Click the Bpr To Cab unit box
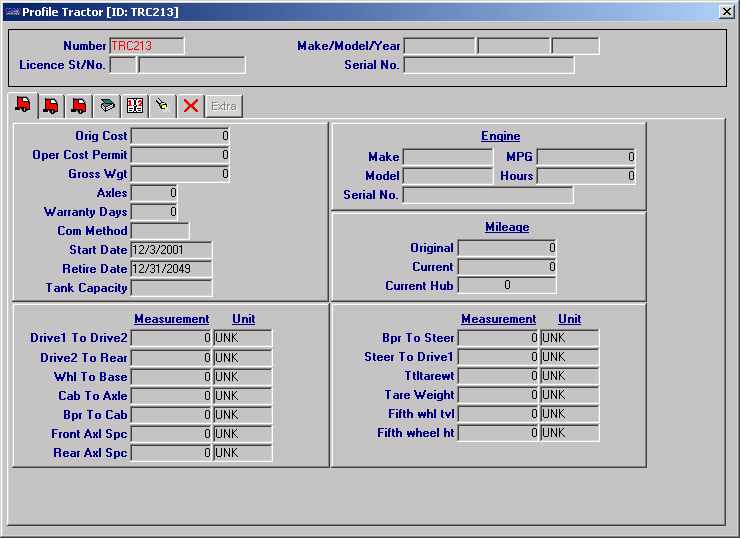This screenshot has width=740, height=538. (243, 415)
